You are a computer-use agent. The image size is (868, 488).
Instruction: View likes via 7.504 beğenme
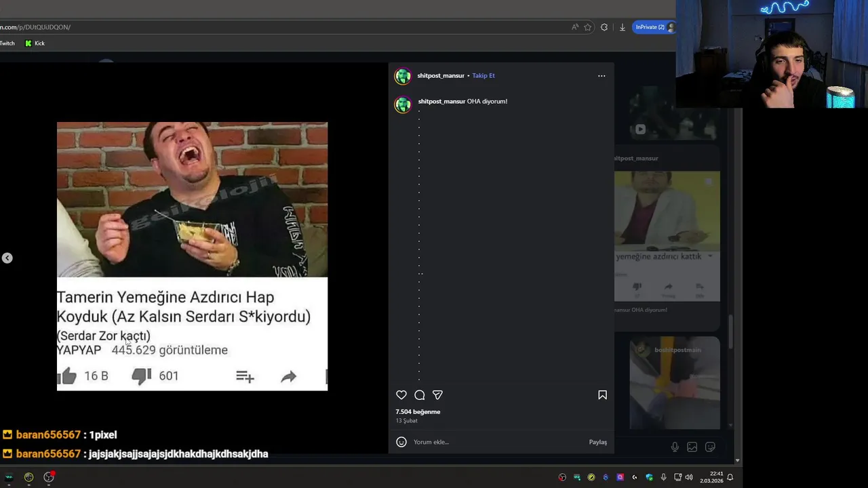click(x=418, y=411)
